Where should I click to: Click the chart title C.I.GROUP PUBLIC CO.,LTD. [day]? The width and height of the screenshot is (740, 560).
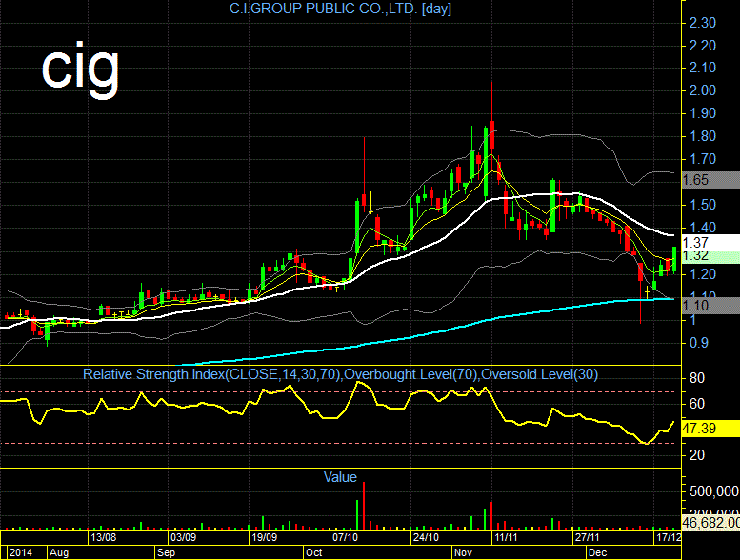[x=340, y=9]
